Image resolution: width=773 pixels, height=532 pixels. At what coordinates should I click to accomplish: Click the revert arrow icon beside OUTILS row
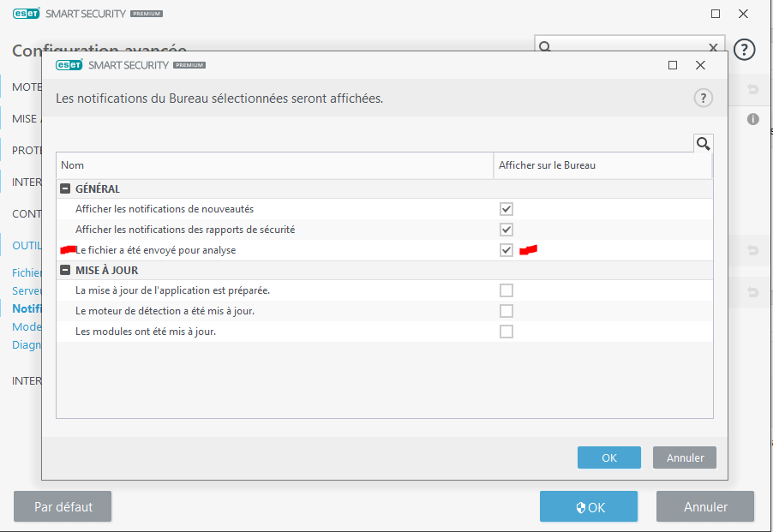pos(753,250)
